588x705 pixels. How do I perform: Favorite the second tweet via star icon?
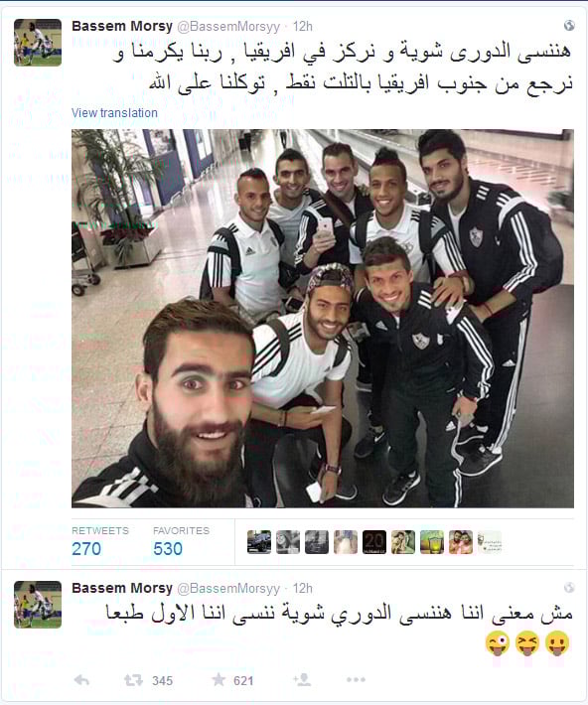click(219, 679)
